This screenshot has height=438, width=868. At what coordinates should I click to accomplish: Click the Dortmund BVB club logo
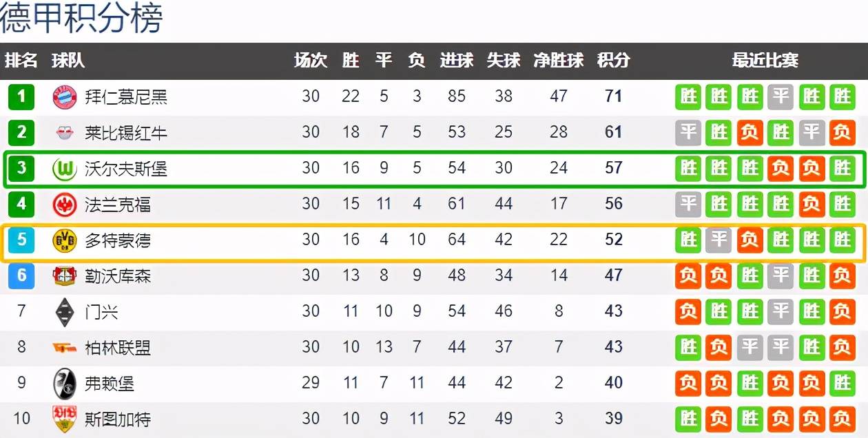[65, 240]
